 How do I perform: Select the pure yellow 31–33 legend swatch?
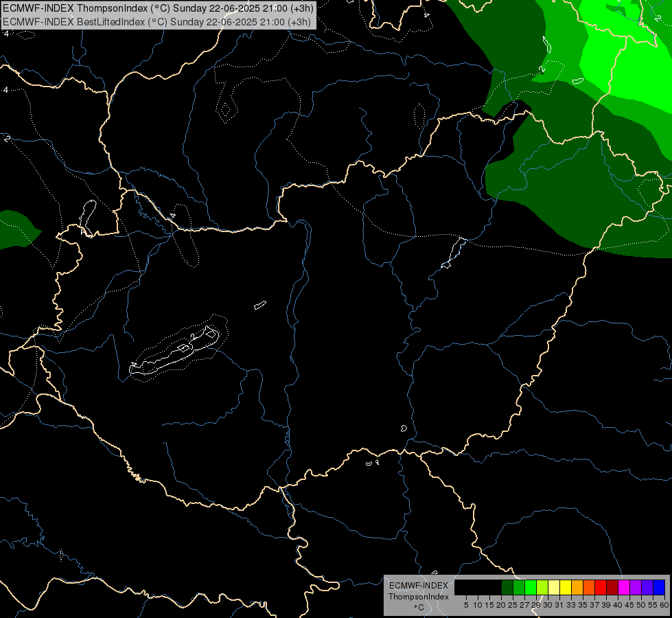tap(566, 587)
